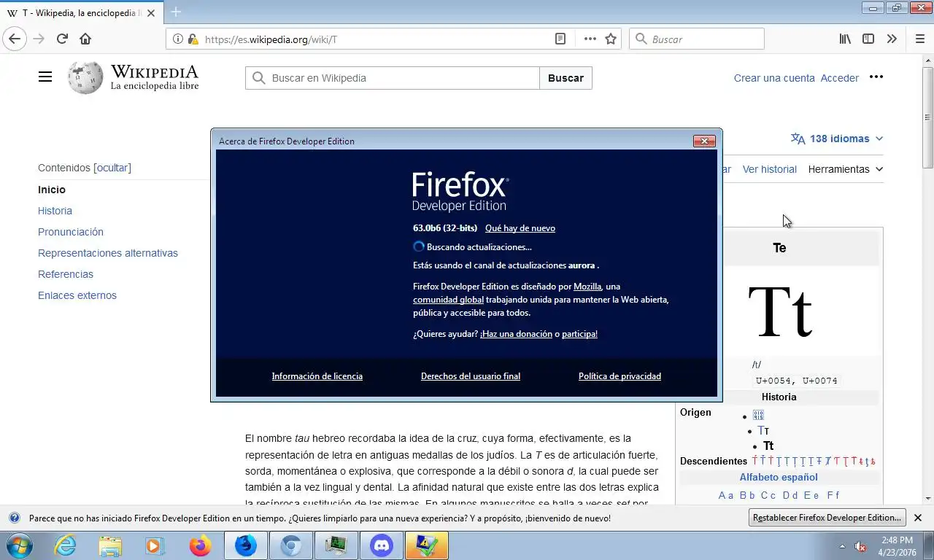Reload the page with the refresh icon
The image size is (934, 560).
62,39
